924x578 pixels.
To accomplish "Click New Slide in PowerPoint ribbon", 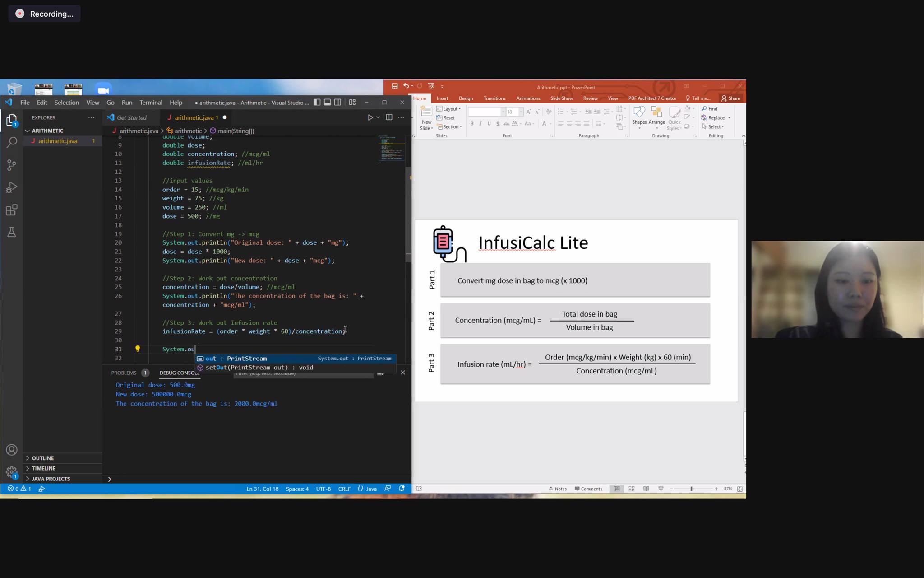I will coord(426,118).
